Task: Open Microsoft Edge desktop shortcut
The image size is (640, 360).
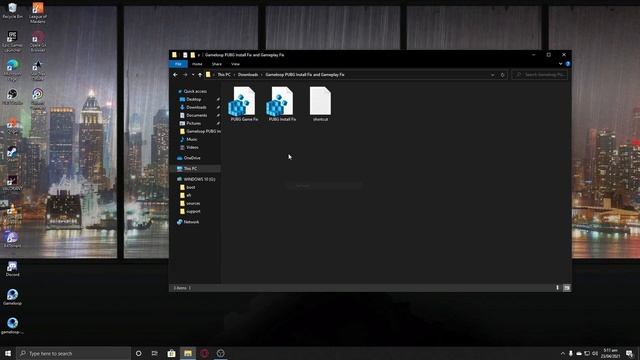Action: pos(12,69)
